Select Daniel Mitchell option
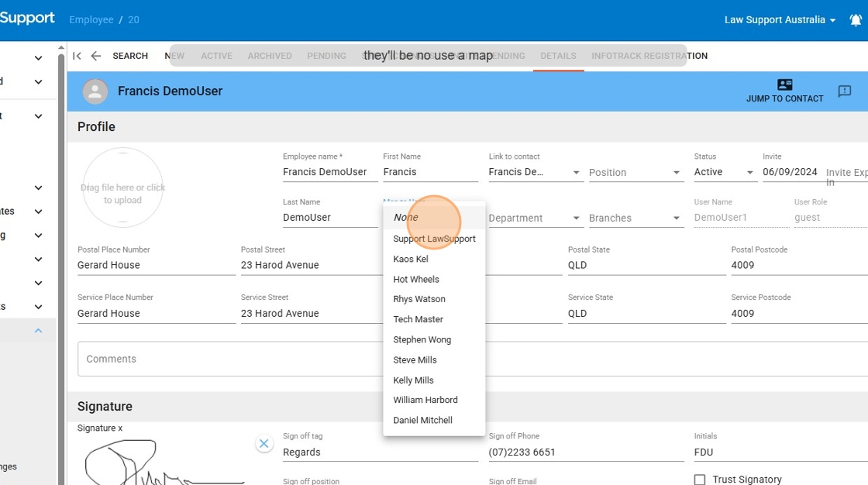Image resolution: width=868 pixels, height=485 pixels. (x=434, y=420)
